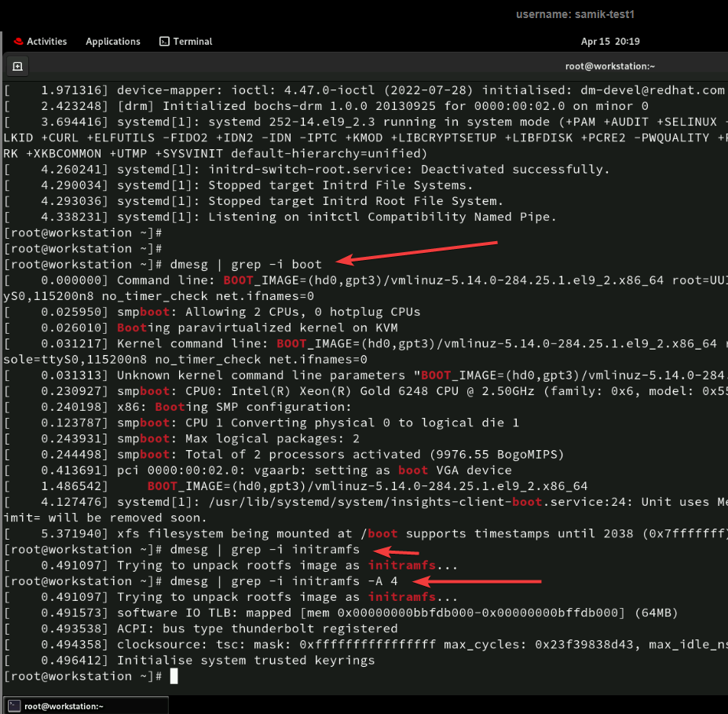728x714 pixels.
Task: Click terminal icon in bottom window list
Action: pos(14,705)
